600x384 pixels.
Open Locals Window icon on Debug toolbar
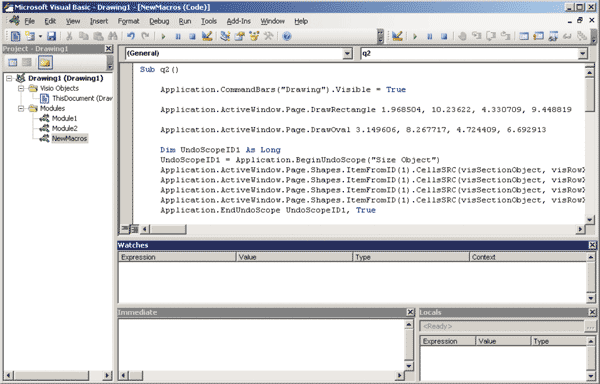524,36
